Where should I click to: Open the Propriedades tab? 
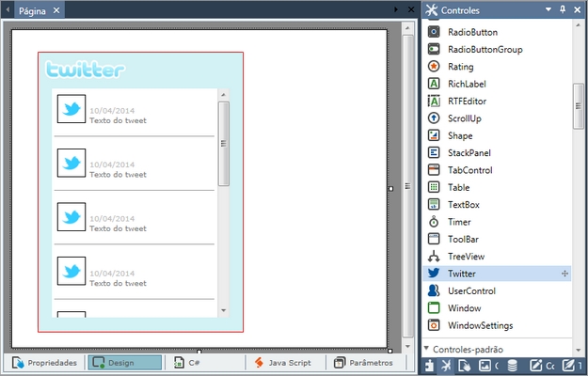(x=45, y=362)
